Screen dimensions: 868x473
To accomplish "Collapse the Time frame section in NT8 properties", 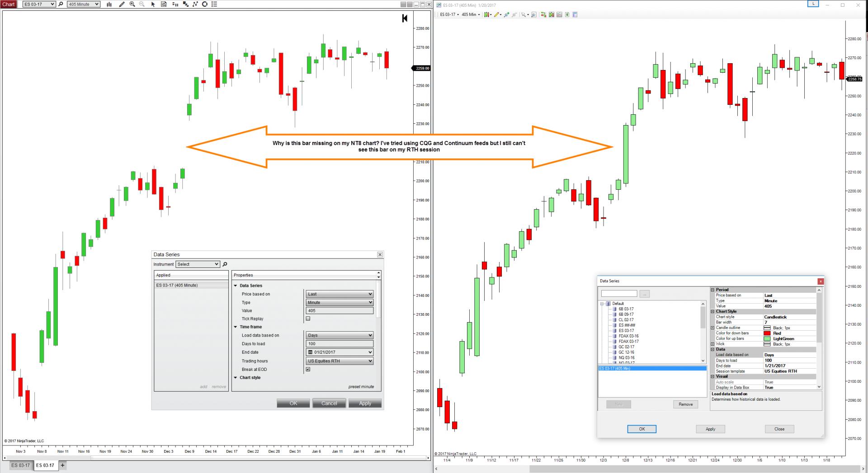I will click(x=236, y=327).
